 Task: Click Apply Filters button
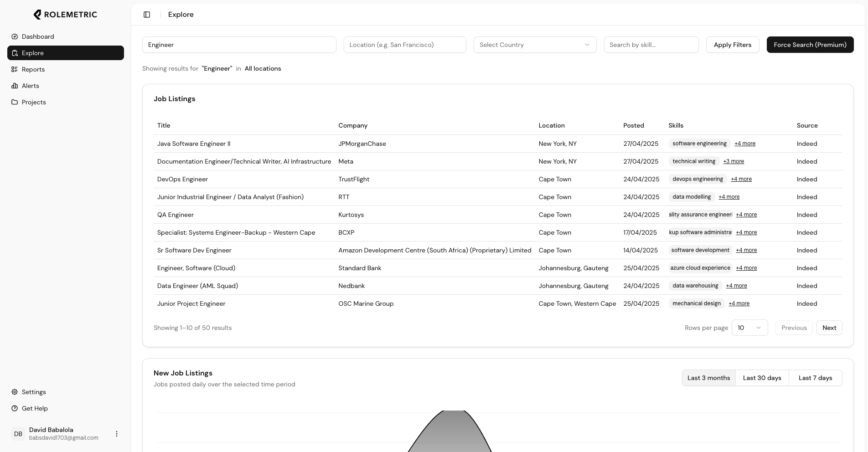tap(733, 45)
